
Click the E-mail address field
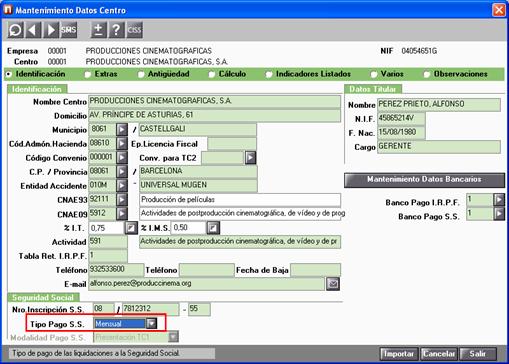(206, 284)
